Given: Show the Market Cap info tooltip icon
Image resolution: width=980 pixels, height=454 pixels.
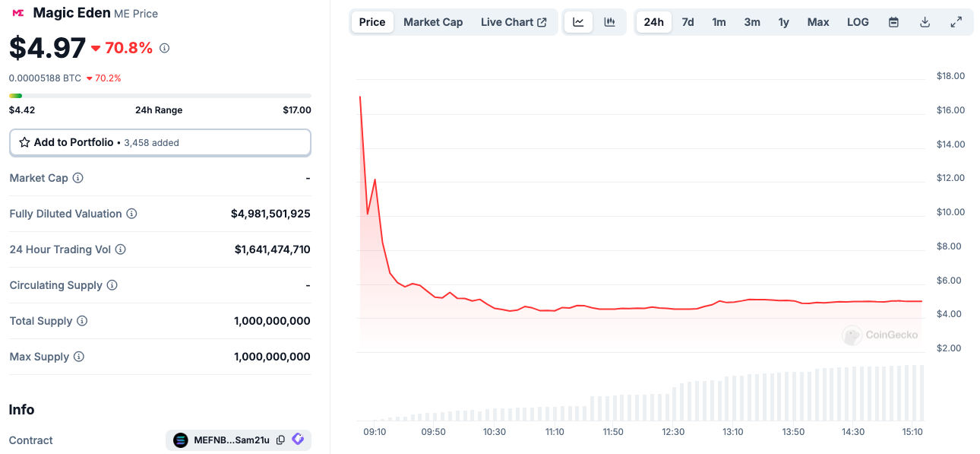Looking at the screenshot, I should point(77,178).
